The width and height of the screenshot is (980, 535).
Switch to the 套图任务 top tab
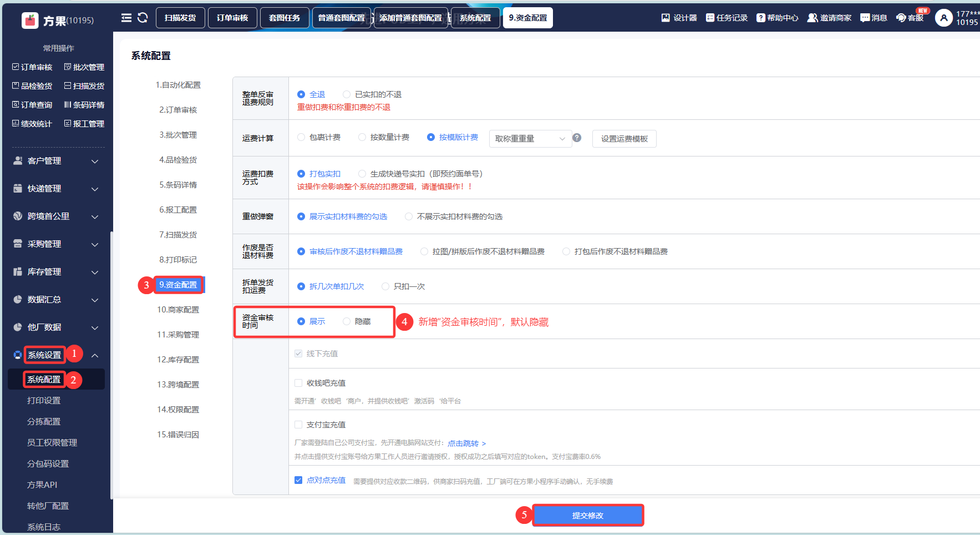pyautogui.click(x=285, y=18)
